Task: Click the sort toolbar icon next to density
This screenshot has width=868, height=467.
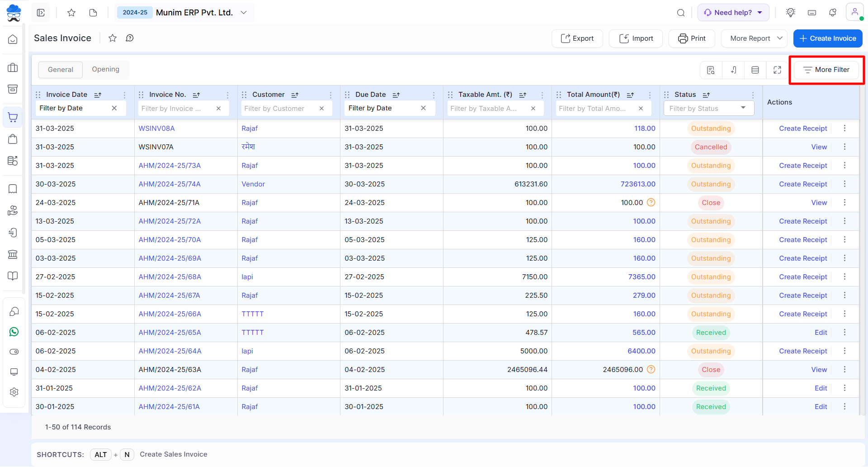Action: coord(733,70)
